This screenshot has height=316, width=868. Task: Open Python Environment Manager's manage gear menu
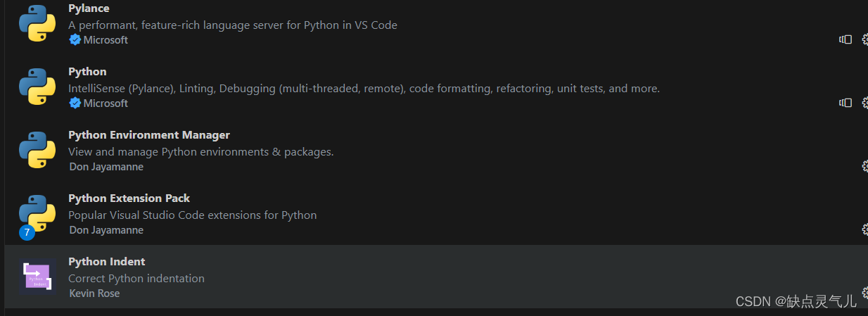[864, 166]
